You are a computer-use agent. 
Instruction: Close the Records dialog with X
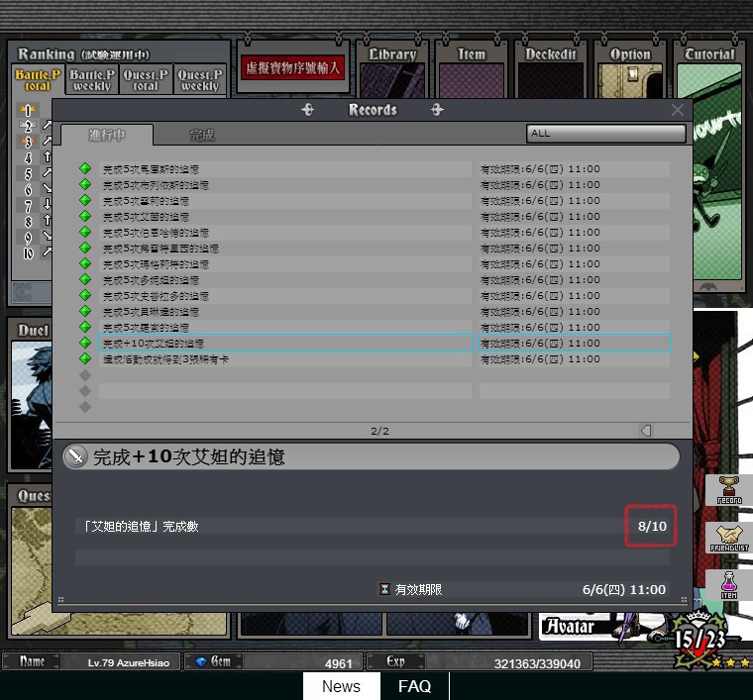point(677,110)
